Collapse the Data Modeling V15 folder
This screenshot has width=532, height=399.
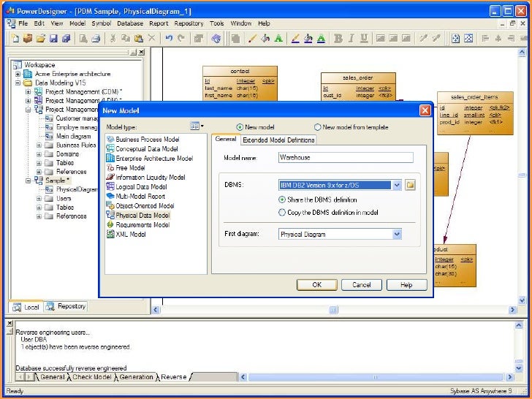[x=18, y=83]
